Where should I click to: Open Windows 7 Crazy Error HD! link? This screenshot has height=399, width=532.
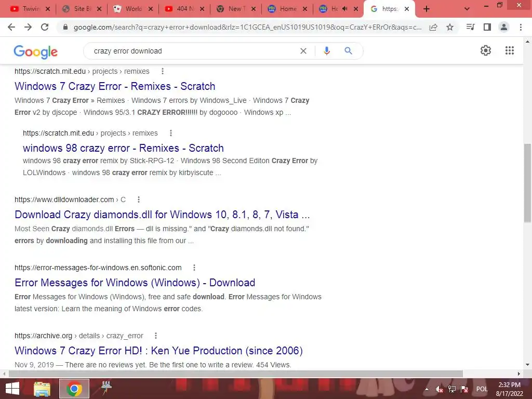(x=158, y=351)
